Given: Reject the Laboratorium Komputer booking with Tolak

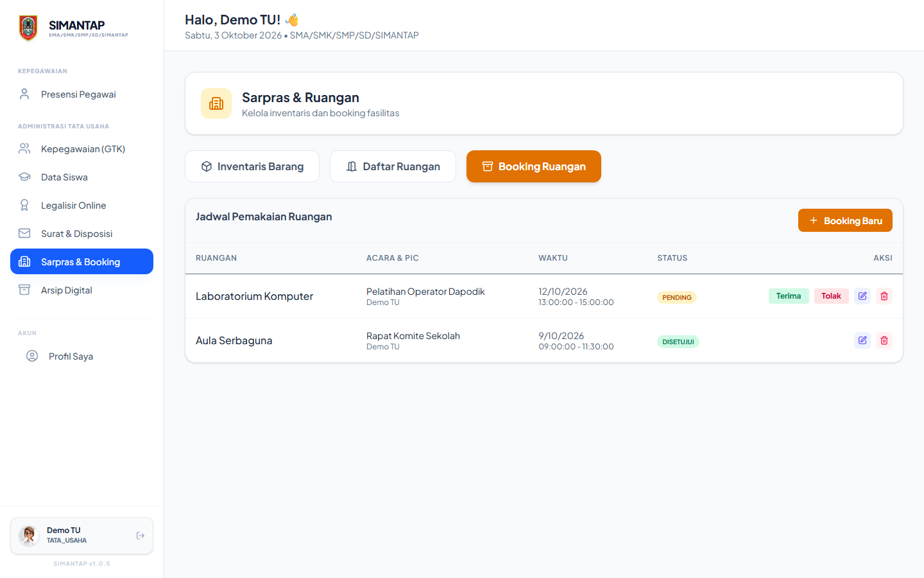Looking at the screenshot, I should click(832, 296).
